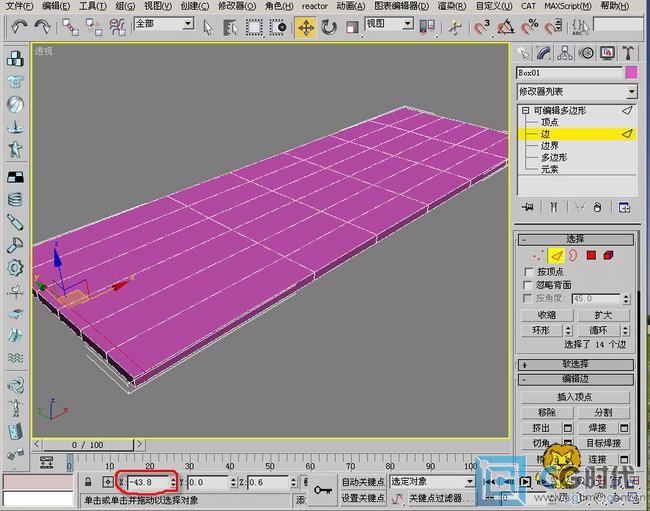Select the Polygon sub-object red square

(x=591, y=255)
